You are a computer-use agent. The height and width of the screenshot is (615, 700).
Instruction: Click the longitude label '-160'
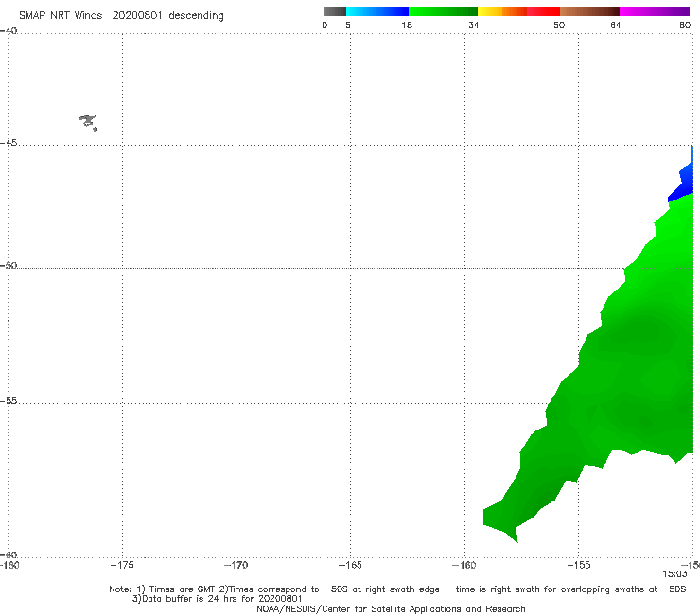[464, 565]
